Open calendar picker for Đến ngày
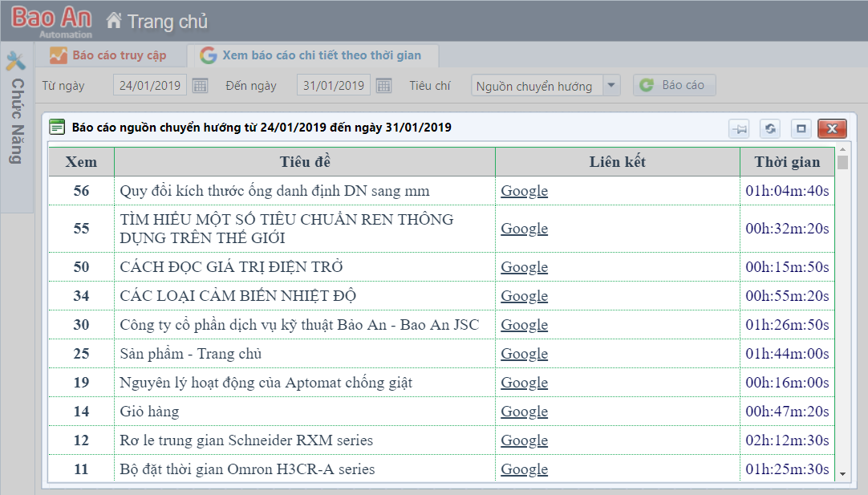This screenshot has height=495, width=868. point(384,86)
